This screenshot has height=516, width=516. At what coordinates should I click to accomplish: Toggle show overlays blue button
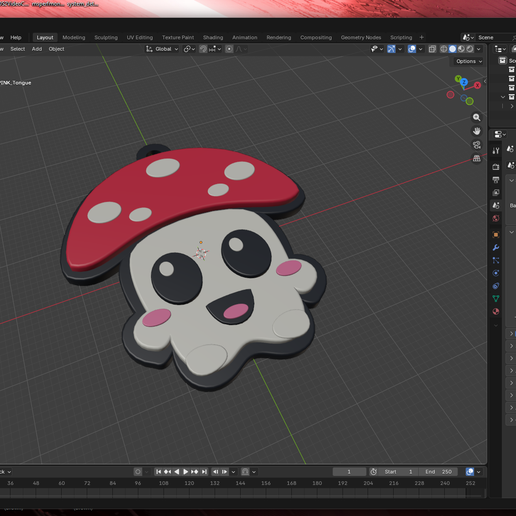pyautogui.click(x=412, y=49)
